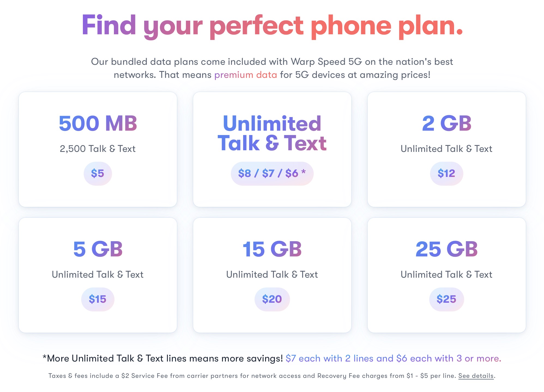Choose the $12 price pill

pyautogui.click(x=446, y=173)
